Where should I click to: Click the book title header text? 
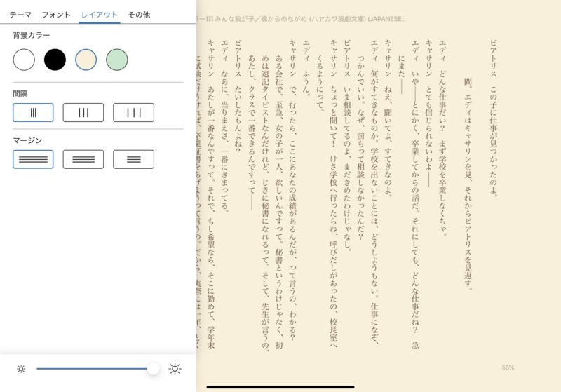pyautogui.click(x=302, y=19)
